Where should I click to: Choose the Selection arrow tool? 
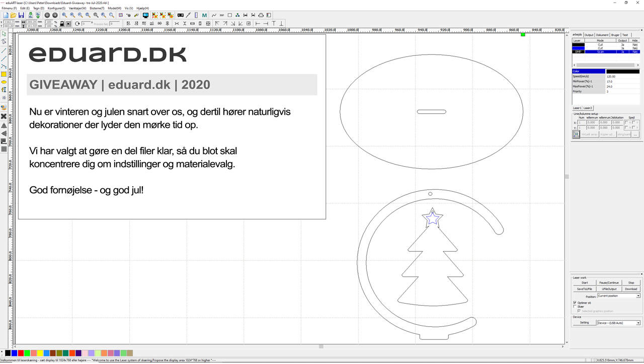[4, 34]
